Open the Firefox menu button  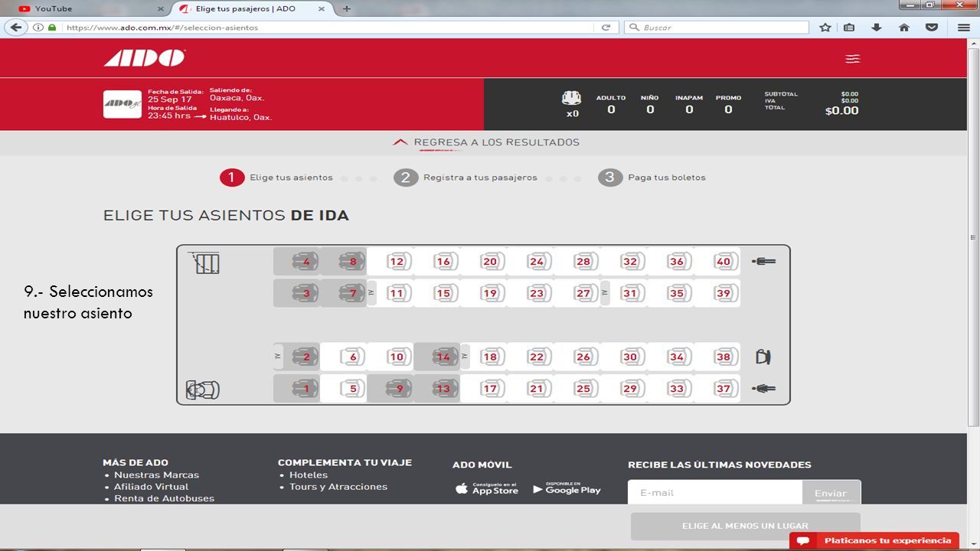tap(964, 27)
